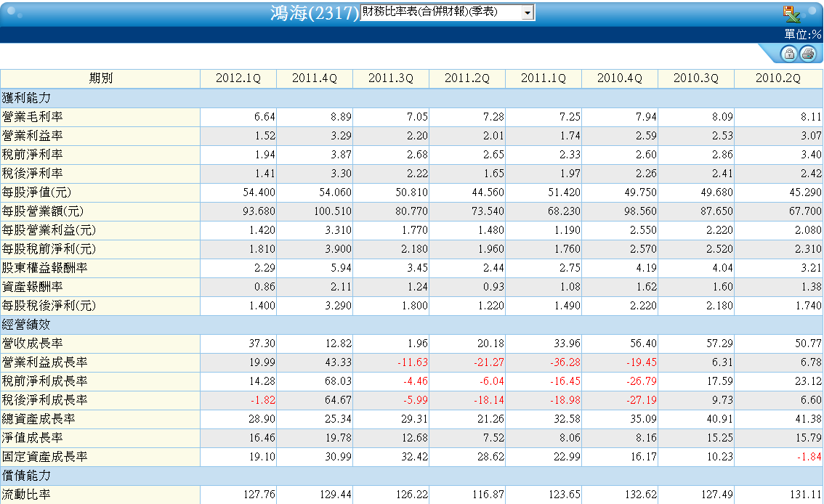Click the 獲利能力 section header
Screen dimensions: 824x504
(x=26, y=97)
